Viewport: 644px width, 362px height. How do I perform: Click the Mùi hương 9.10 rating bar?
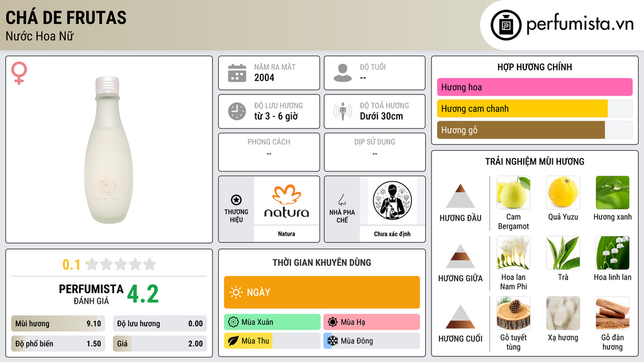(x=58, y=324)
